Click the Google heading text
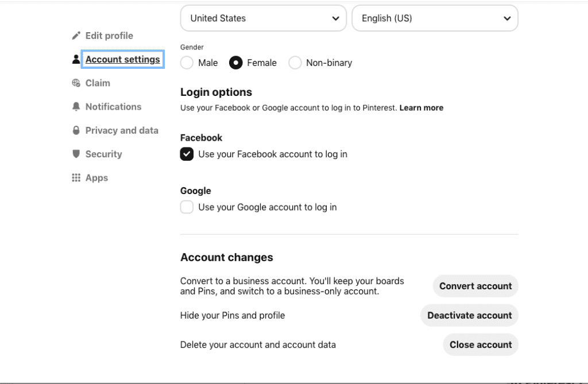 (195, 191)
